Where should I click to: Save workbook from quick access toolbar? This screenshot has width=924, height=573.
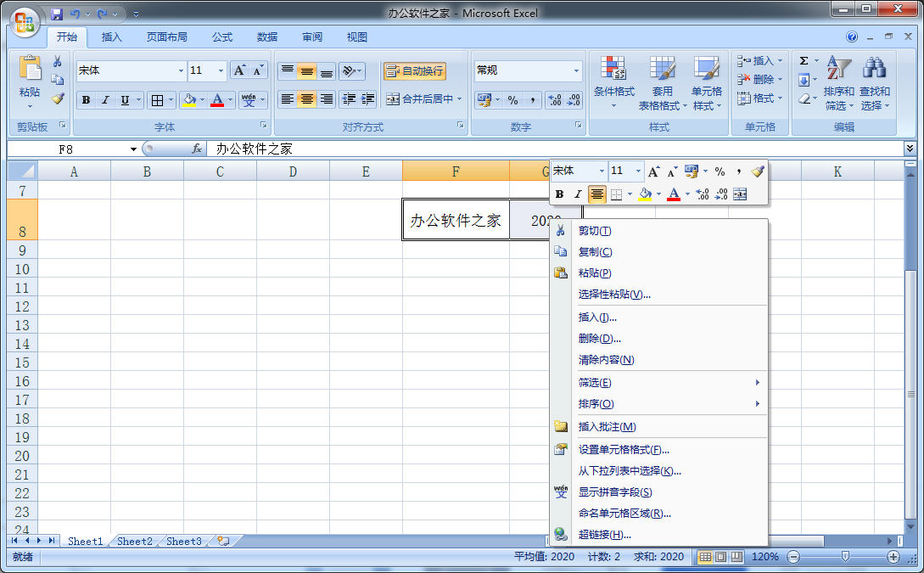[57, 14]
